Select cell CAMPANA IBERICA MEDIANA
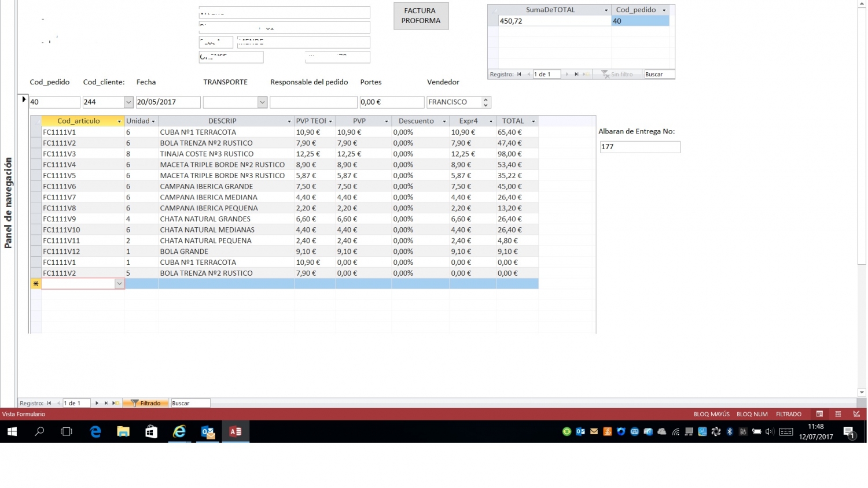Viewport: 868px width, 488px height. click(226, 197)
